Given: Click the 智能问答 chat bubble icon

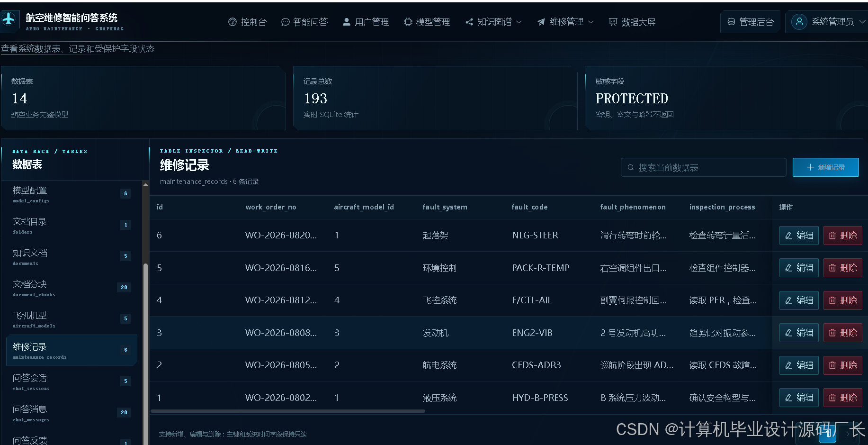Looking at the screenshot, I should coord(285,22).
